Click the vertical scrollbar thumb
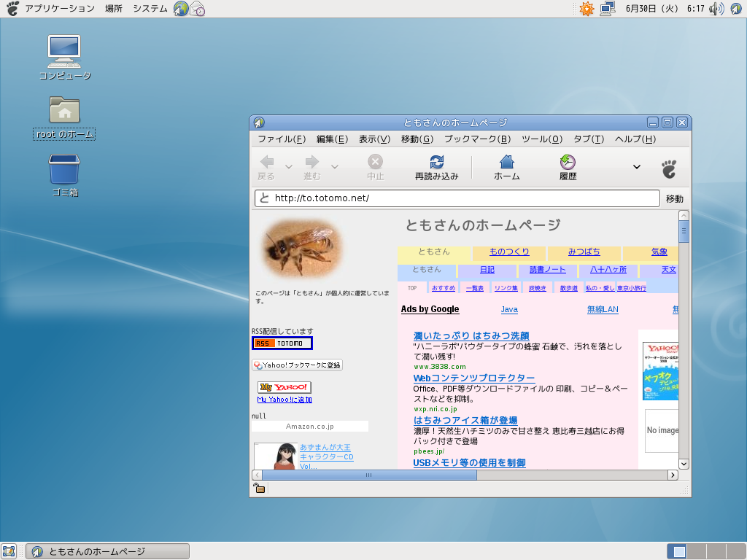This screenshot has height=560, width=747. click(684, 231)
